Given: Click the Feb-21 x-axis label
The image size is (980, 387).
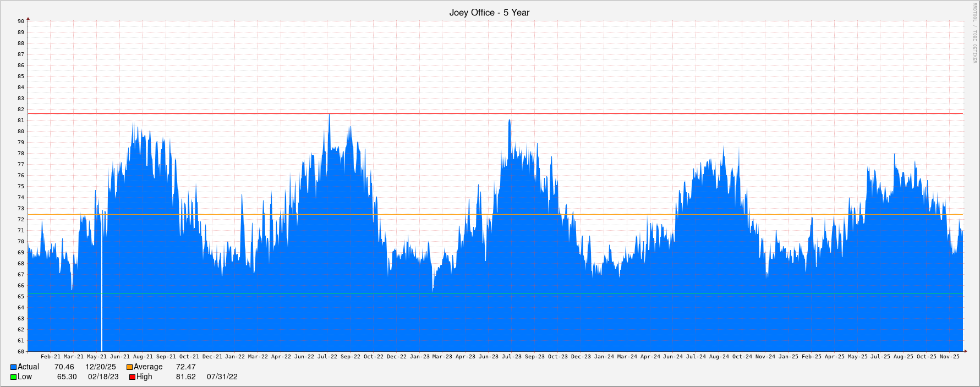Looking at the screenshot, I should [x=51, y=357].
